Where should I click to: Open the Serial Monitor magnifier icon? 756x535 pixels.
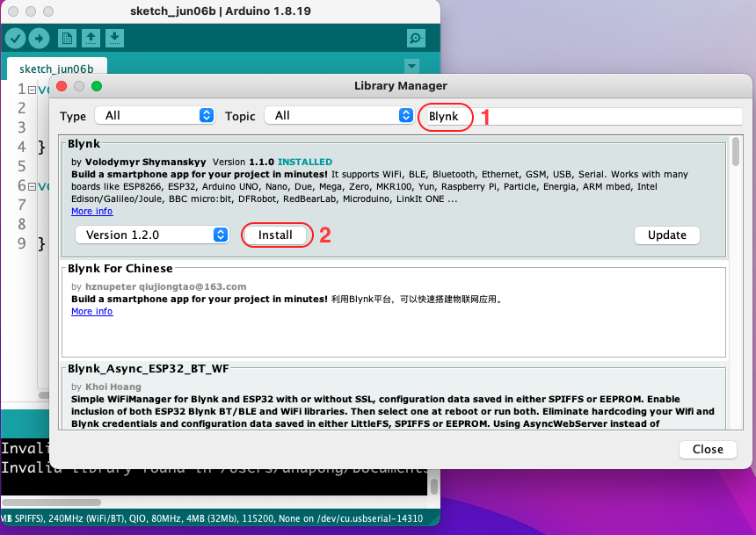point(416,39)
